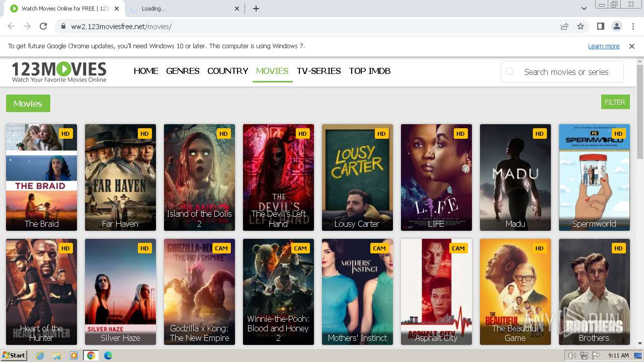Click the green Movies heading button
Viewport: 644px width, 362px height.
28,104
